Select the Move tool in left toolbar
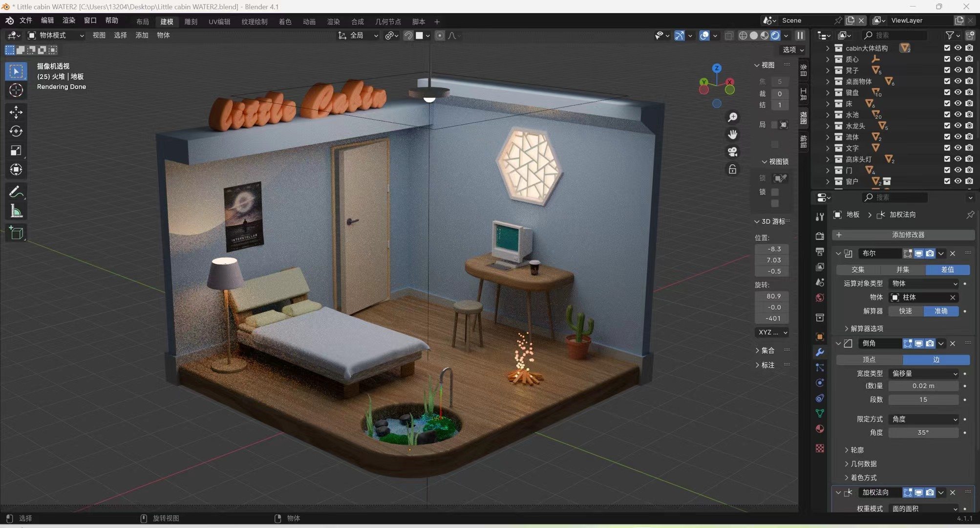Image resolution: width=980 pixels, height=528 pixels. 16,112
